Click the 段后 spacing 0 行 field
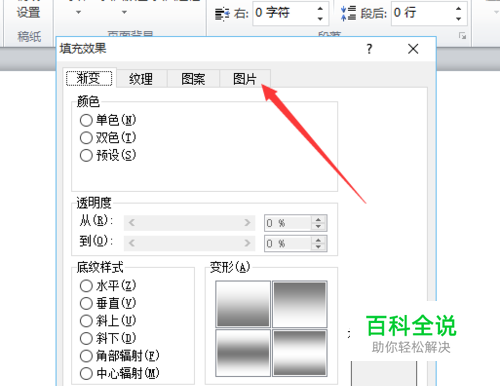Image resolution: width=500 pixels, height=386 pixels. point(421,13)
